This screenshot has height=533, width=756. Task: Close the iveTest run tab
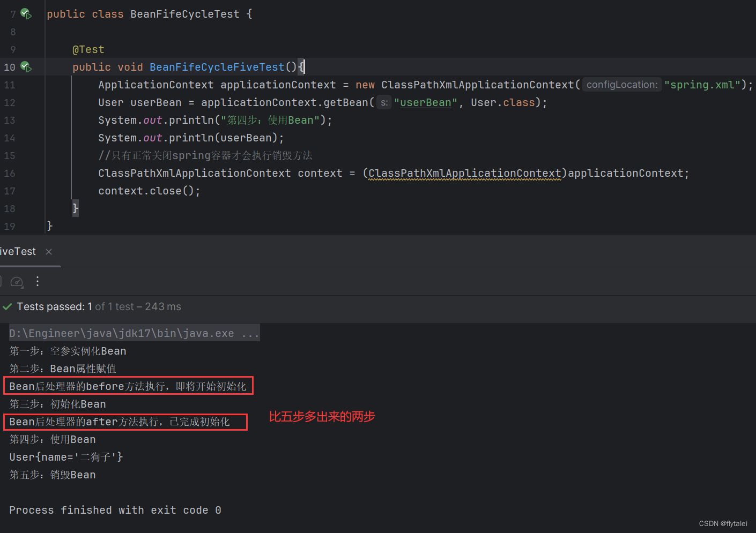[49, 252]
